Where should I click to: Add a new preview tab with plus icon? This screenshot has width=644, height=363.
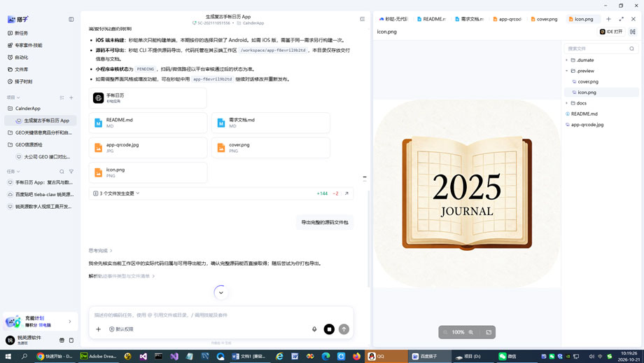point(609,19)
